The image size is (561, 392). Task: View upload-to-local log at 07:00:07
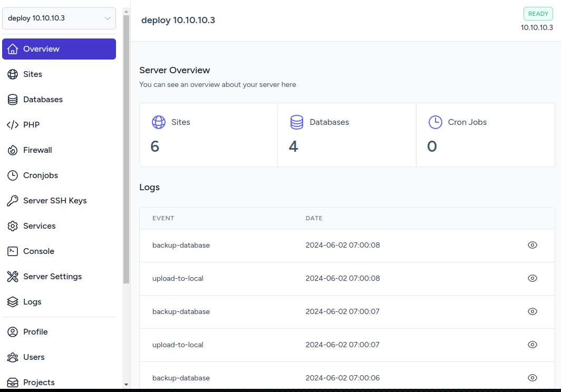533,345
